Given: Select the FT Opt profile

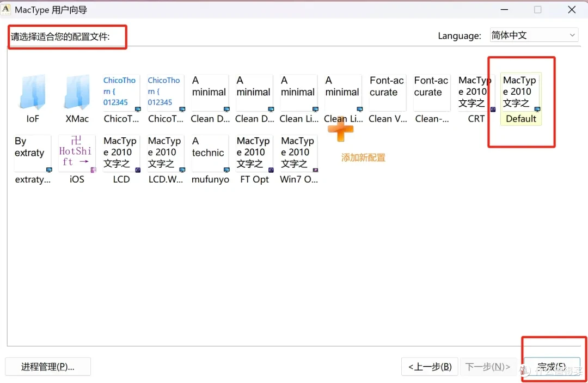Looking at the screenshot, I should (254, 160).
